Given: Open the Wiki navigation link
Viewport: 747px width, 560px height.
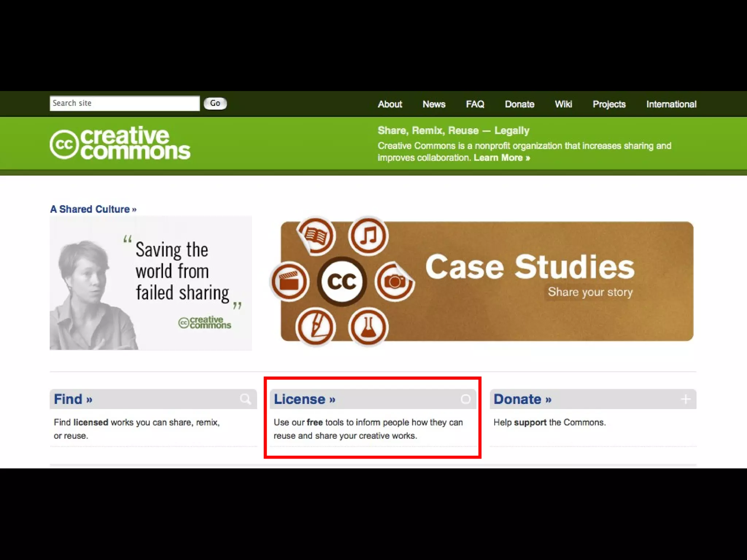Looking at the screenshot, I should 563,104.
